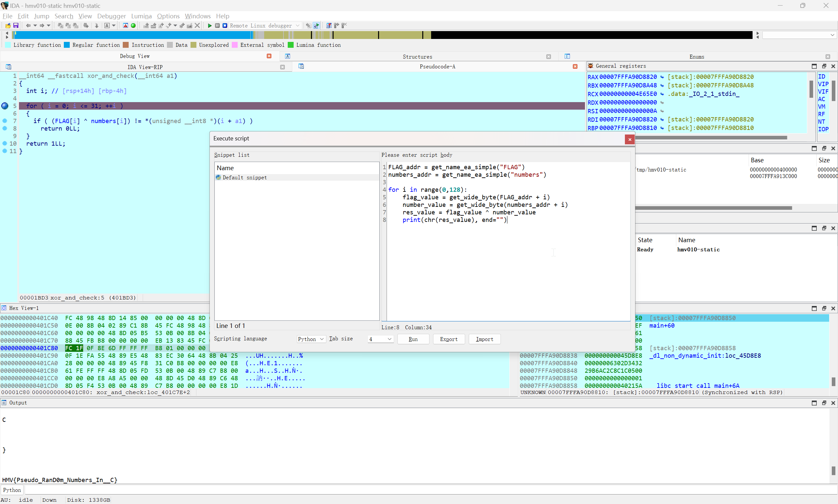Open the dropdown next to the A text icon
Viewport: 838px width, 504px height.
point(114,26)
